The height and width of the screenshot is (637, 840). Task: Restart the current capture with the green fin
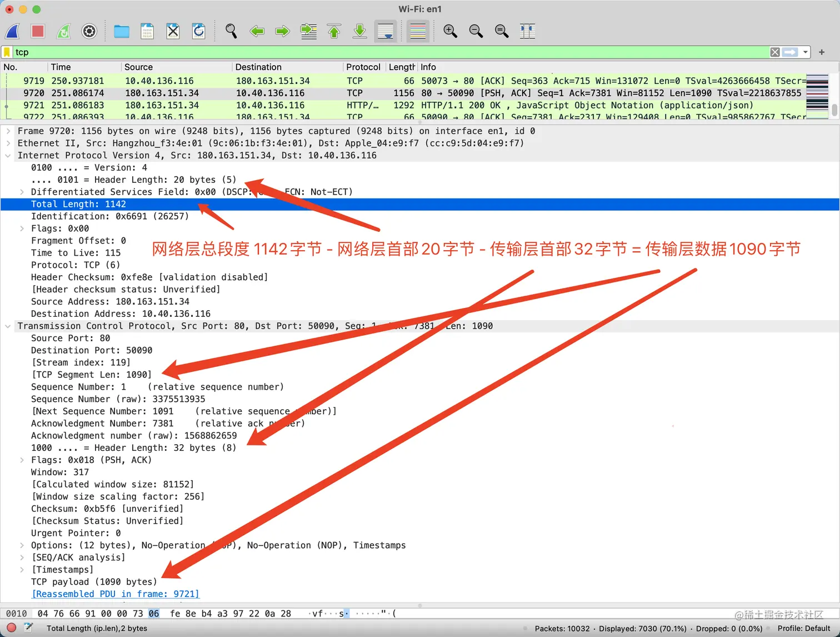pos(64,31)
